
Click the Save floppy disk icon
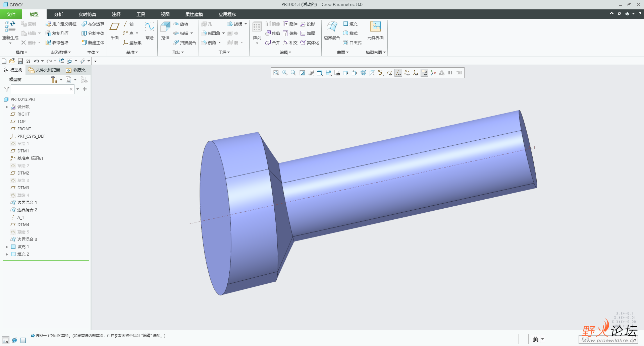click(20, 61)
